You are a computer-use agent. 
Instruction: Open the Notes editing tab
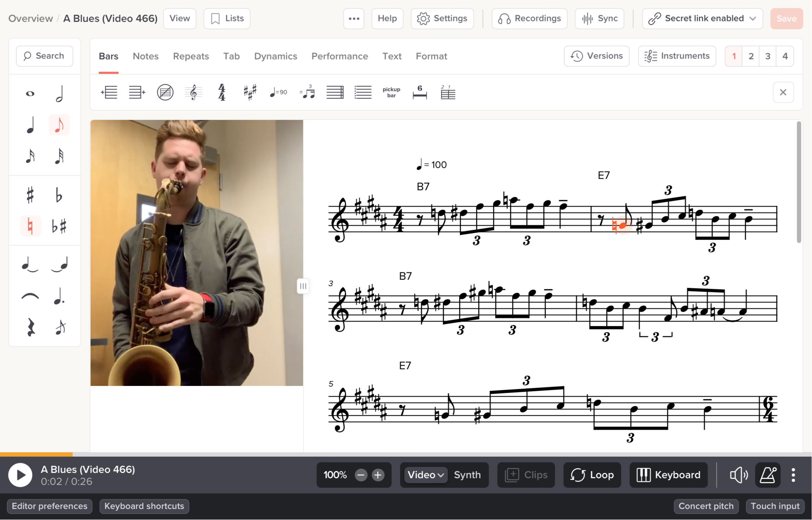click(x=145, y=56)
